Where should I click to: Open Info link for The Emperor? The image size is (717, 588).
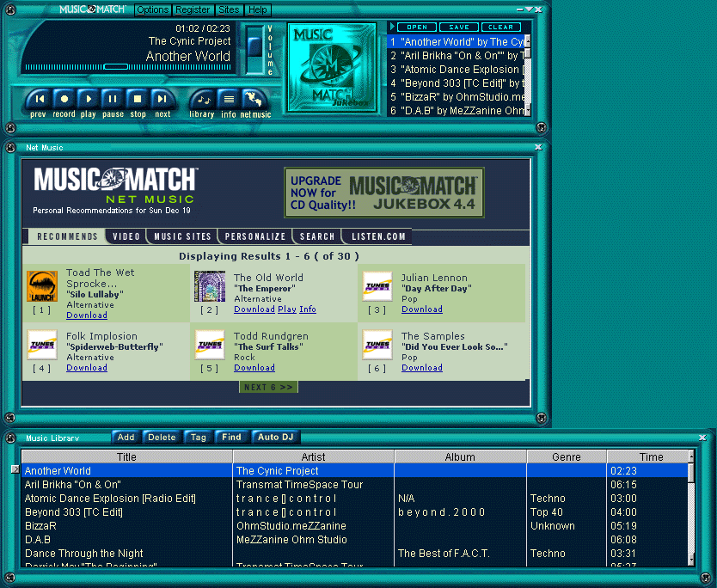click(308, 309)
